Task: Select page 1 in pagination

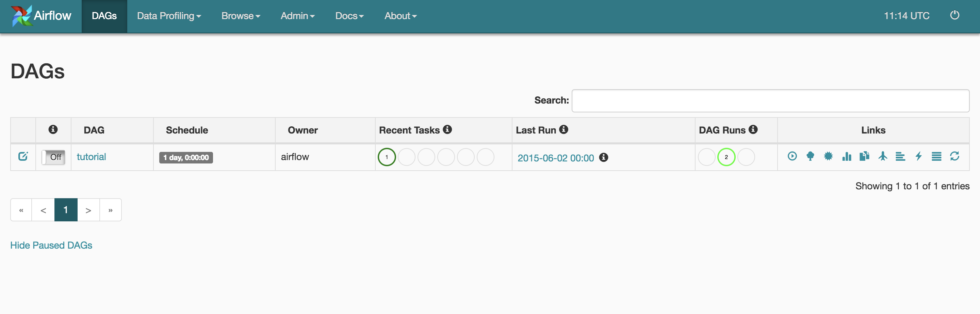Action: pyautogui.click(x=66, y=210)
